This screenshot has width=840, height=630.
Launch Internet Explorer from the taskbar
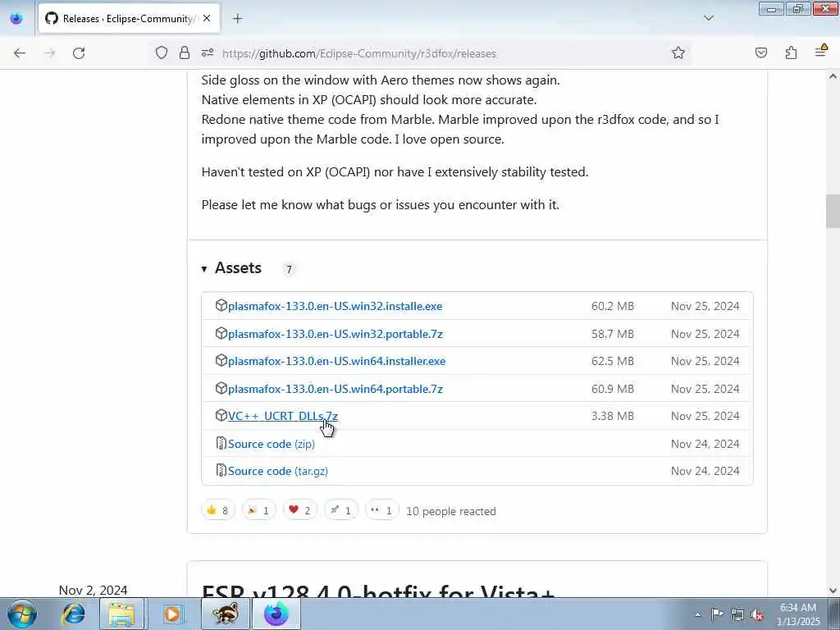click(x=73, y=614)
